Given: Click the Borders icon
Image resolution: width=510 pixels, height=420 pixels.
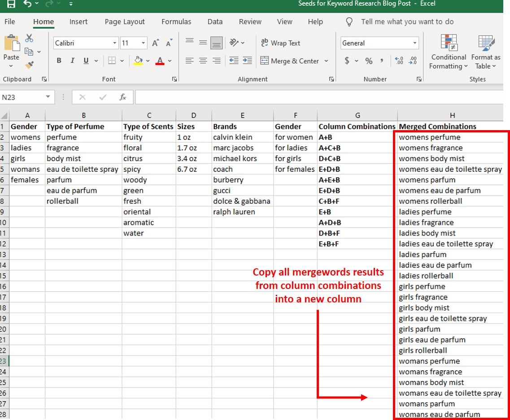Looking at the screenshot, I should (112, 61).
